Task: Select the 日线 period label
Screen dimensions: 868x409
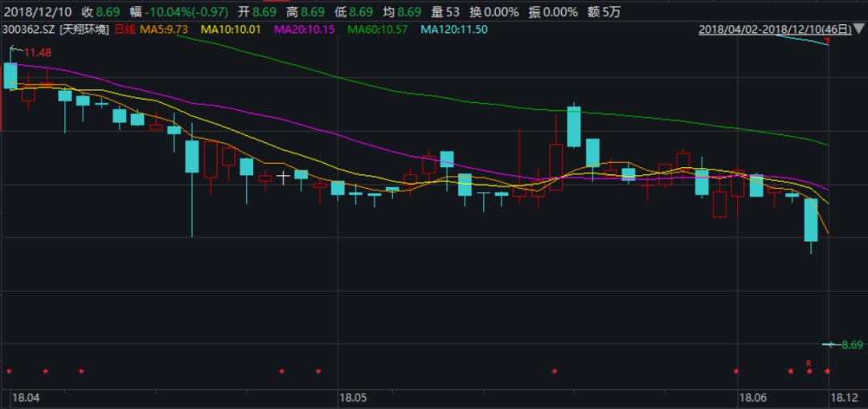Action: tap(125, 30)
